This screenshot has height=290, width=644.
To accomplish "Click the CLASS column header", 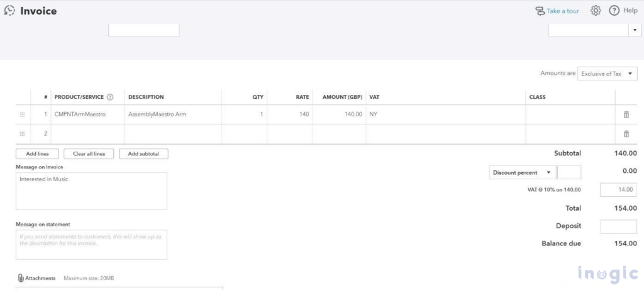I will (537, 98).
